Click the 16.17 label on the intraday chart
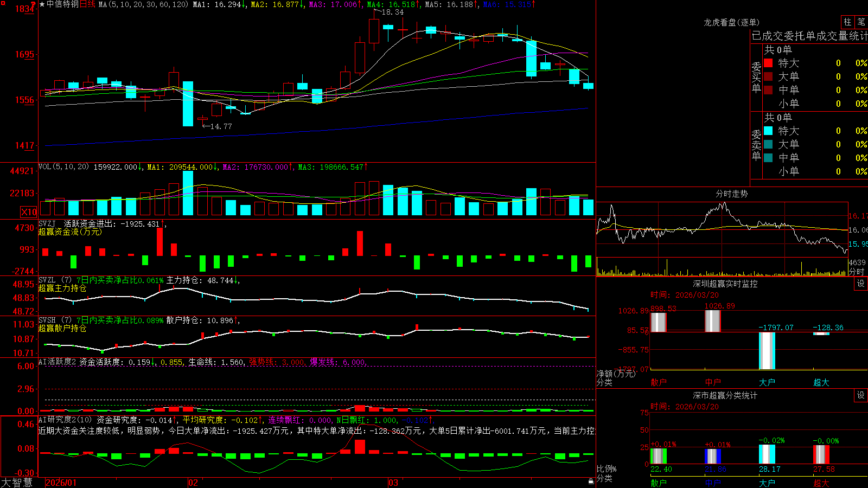Image resolution: width=868 pixels, height=488 pixels. (x=858, y=216)
